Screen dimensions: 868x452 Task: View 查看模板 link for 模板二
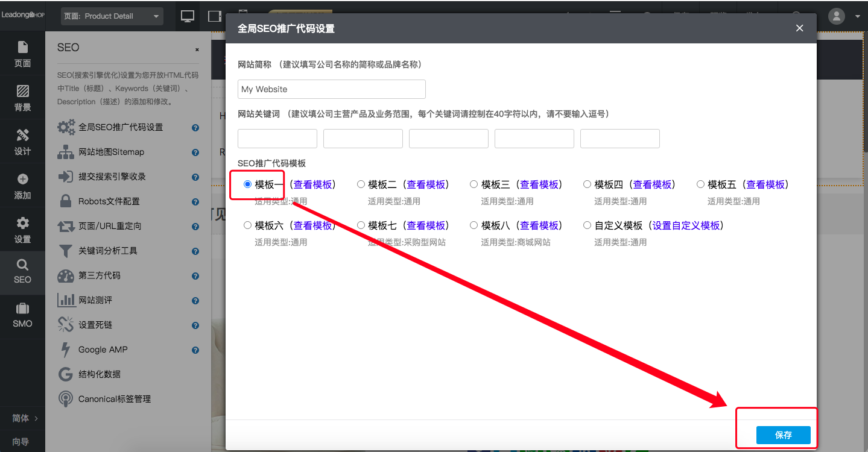coord(426,184)
